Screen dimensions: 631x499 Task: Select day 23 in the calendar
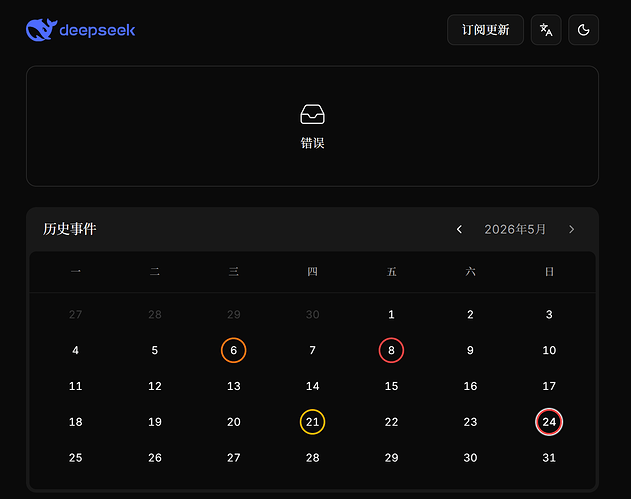point(470,422)
